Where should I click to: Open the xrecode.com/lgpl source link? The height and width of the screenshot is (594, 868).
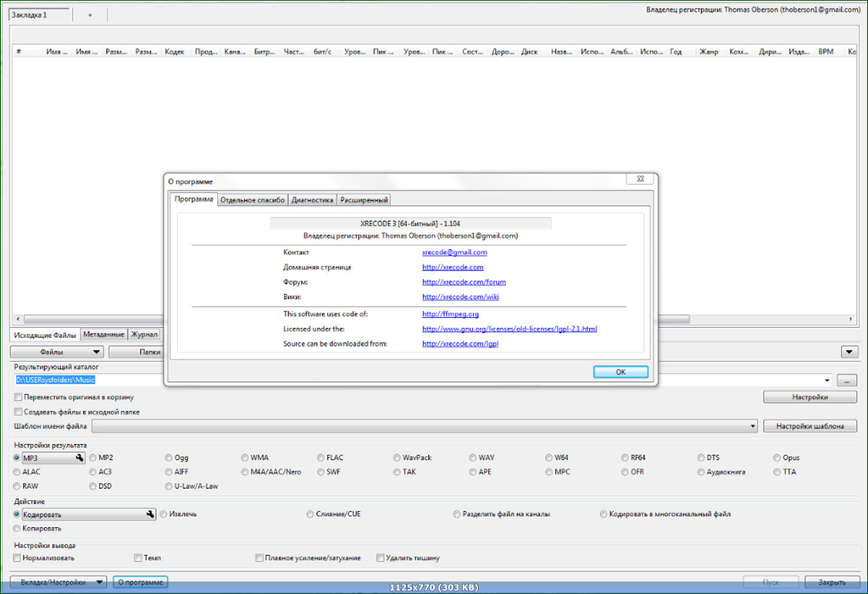(460, 344)
